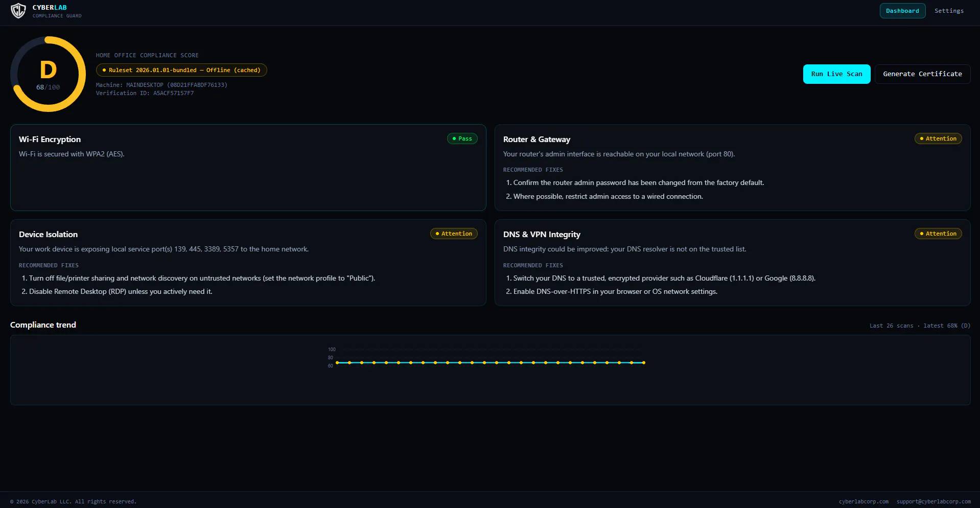The height and width of the screenshot is (508, 980).
Task: Click the Verification ID text
Action: [145, 93]
